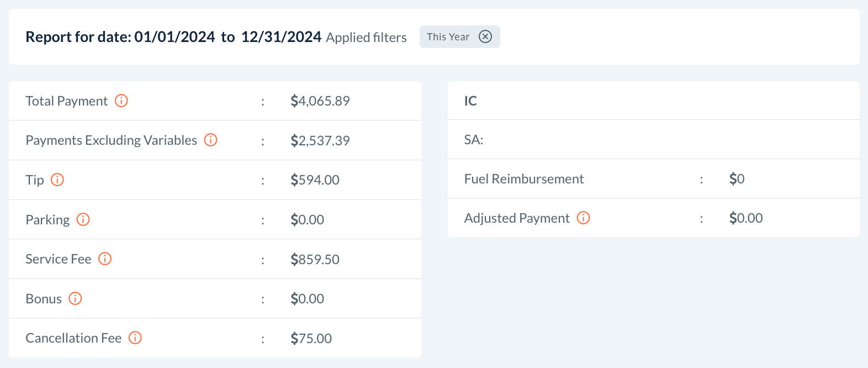Click the Service Fee amount $859.50
The width and height of the screenshot is (868, 368).
[x=315, y=259]
